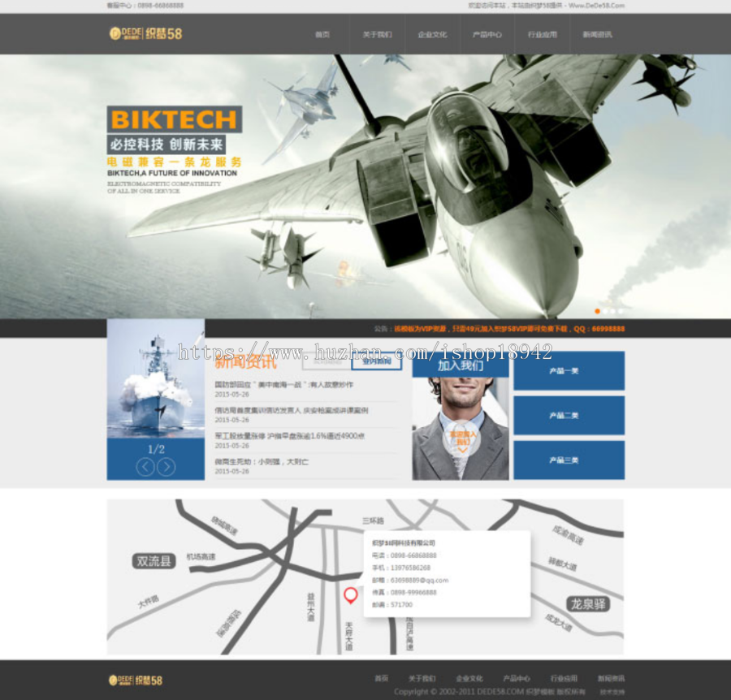Go to previous slide in ship gallery
The width and height of the screenshot is (731, 700).
tap(145, 466)
